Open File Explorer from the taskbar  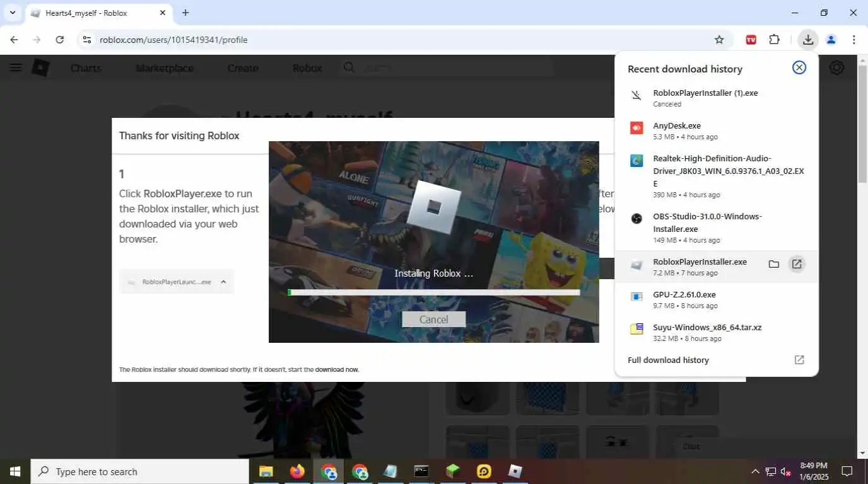click(266, 471)
